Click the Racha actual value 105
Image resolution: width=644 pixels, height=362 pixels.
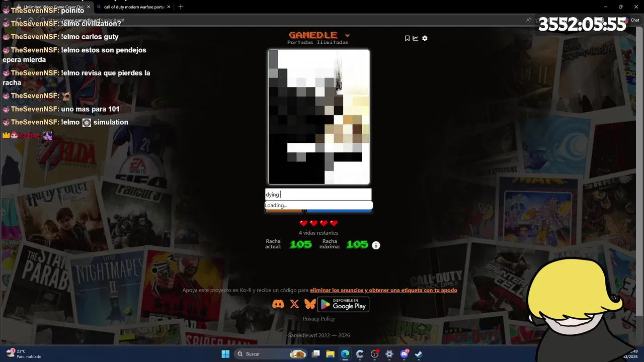(x=300, y=244)
